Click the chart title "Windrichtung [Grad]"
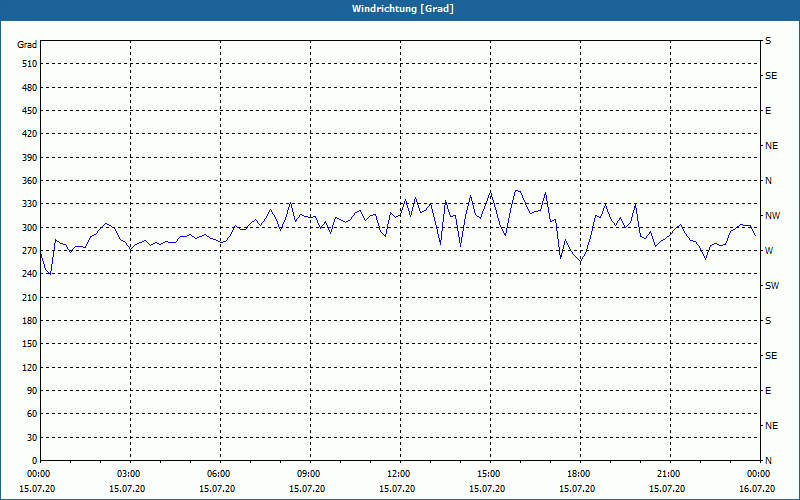The width and height of the screenshot is (800, 500). (403, 9)
